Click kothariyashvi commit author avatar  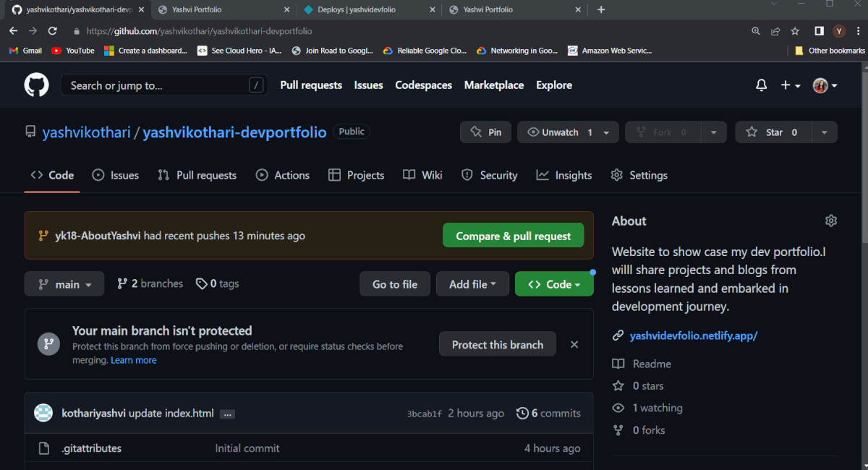coord(43,414)
